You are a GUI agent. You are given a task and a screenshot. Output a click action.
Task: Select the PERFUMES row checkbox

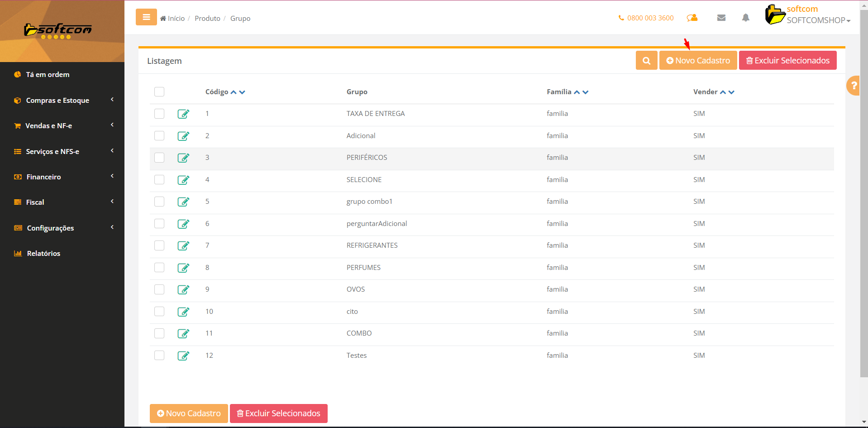(x=159, y=268)
